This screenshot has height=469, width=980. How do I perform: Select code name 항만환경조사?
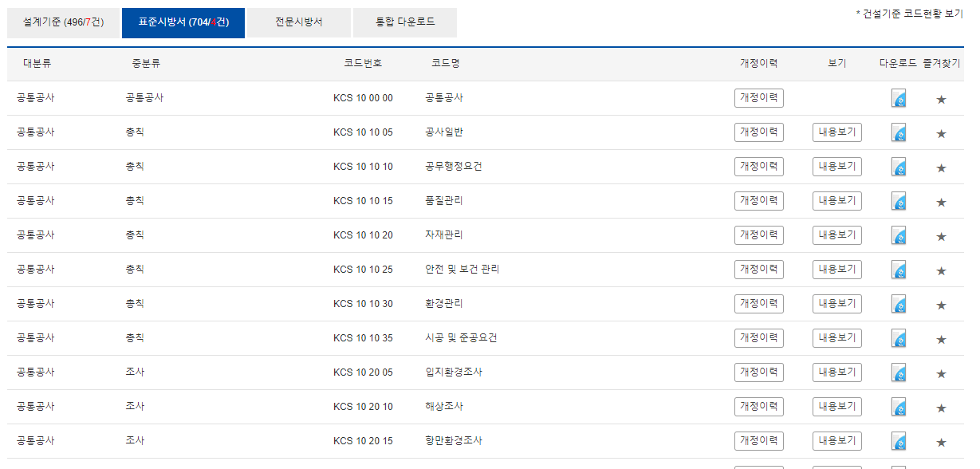click(454, 441)
